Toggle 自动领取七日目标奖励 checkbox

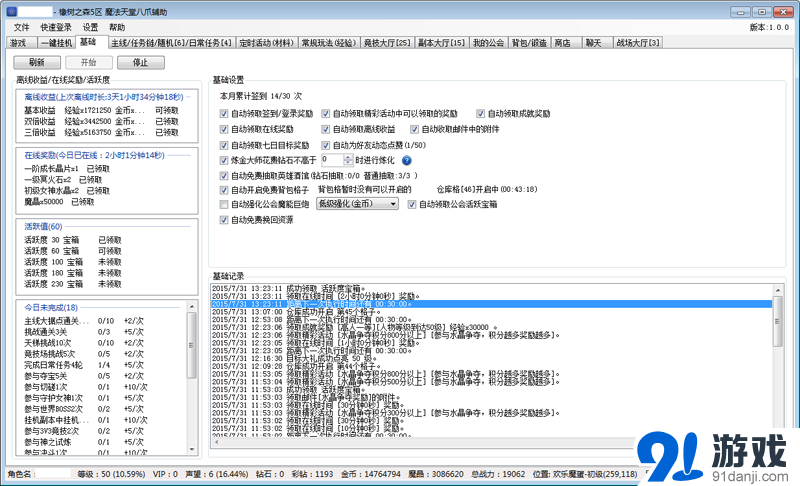point(223,145)
